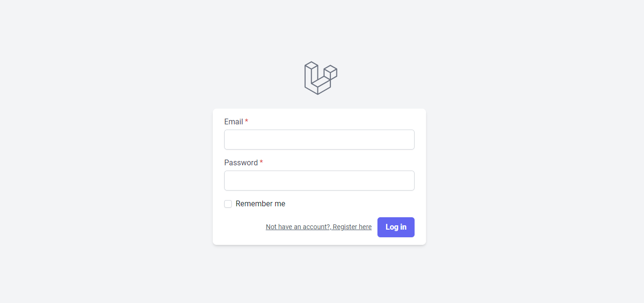
Task: Click the purple Log in button
Action: tap(396, 227)
